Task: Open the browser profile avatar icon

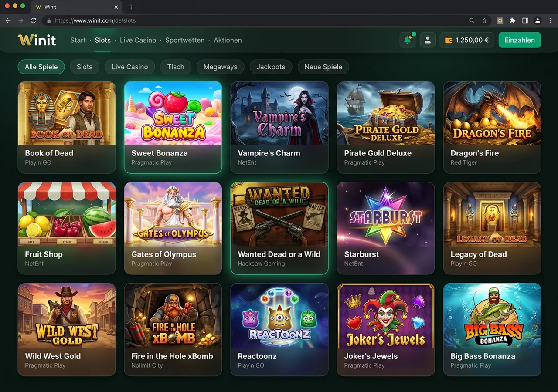Action: pyautogui.click(x=538, y=20)
